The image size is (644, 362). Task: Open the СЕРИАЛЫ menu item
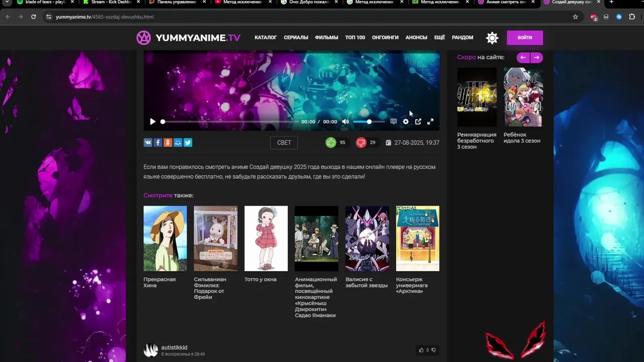(296, 38)
